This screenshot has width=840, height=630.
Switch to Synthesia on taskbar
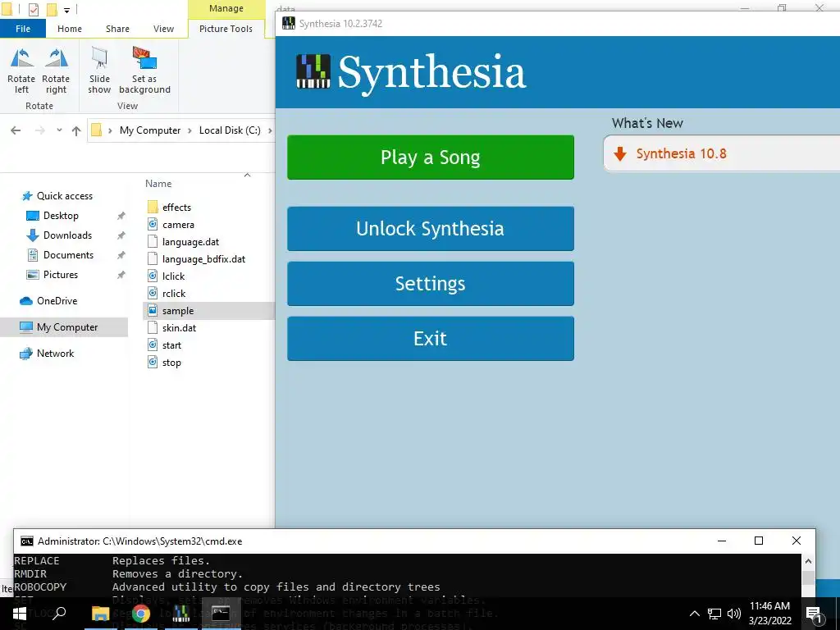pyautogui.click(x=181, y=614)
